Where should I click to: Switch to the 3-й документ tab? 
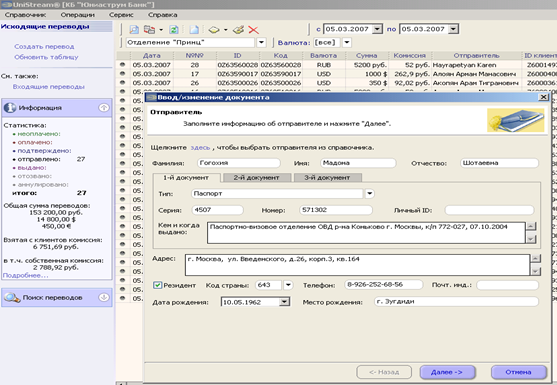click(x=327, y=178)
